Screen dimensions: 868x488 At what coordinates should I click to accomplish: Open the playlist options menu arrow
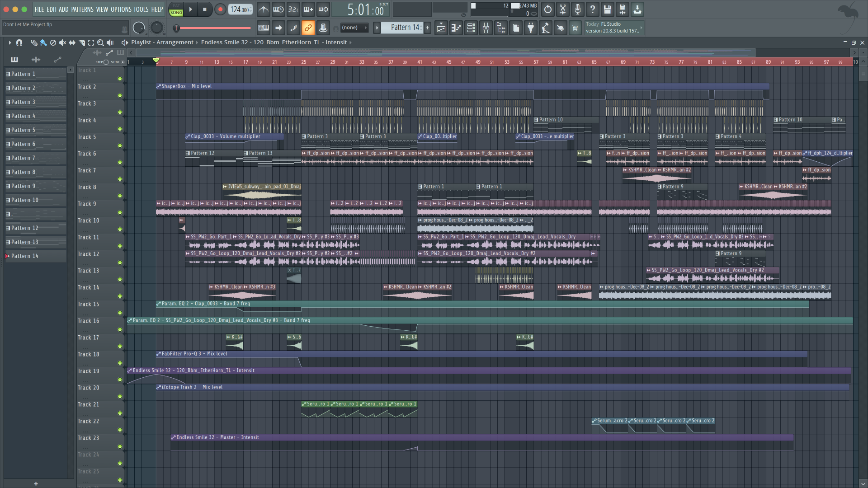click(9, 42)
